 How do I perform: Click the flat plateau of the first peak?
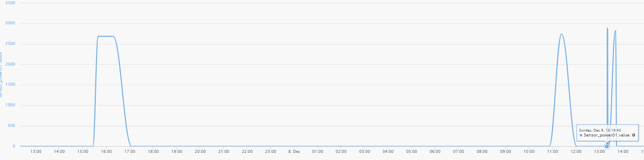coord(106,36)
